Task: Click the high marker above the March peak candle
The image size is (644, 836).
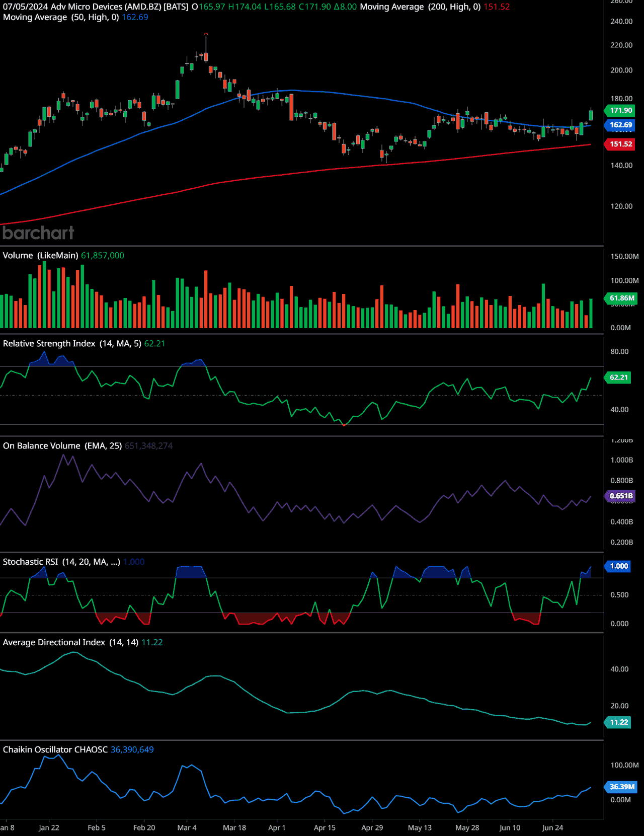Action: (206, 34)
